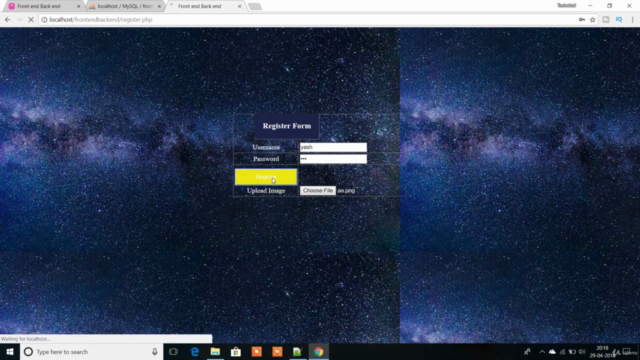Open Task View on taskbar
This screenshot has width=640, height=360.
click(x=173, y=351)
